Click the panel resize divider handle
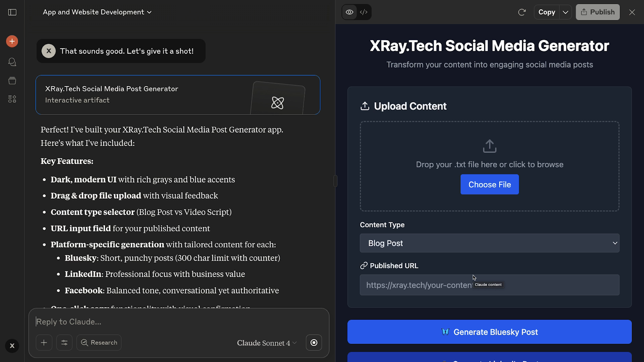Image resolution: width=644 pixels, height=362 pixels. pyautogui.click(x=335, y=181)
